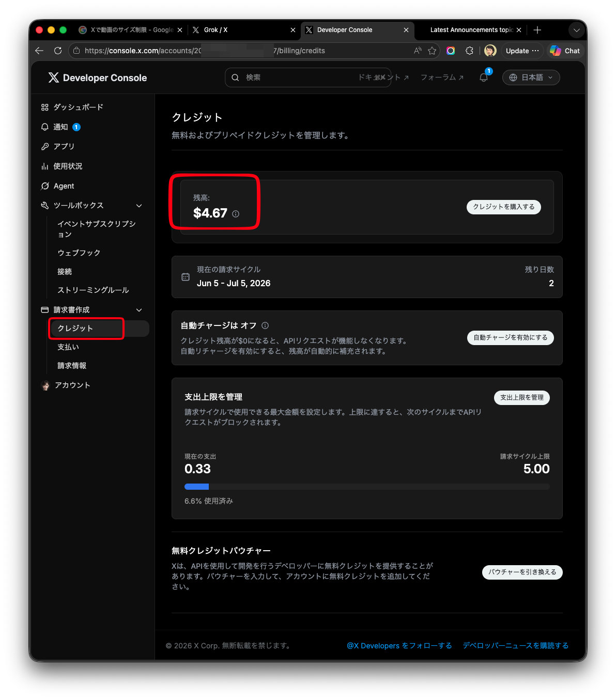616x700 pixels.
Task: Click the 0.33 current spend value
Action: 197,469
